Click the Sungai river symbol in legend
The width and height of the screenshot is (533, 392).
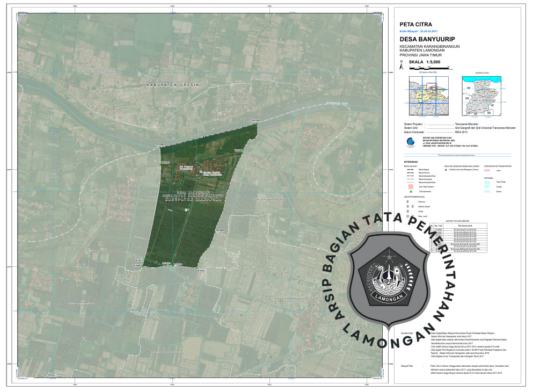click(487, 186)
